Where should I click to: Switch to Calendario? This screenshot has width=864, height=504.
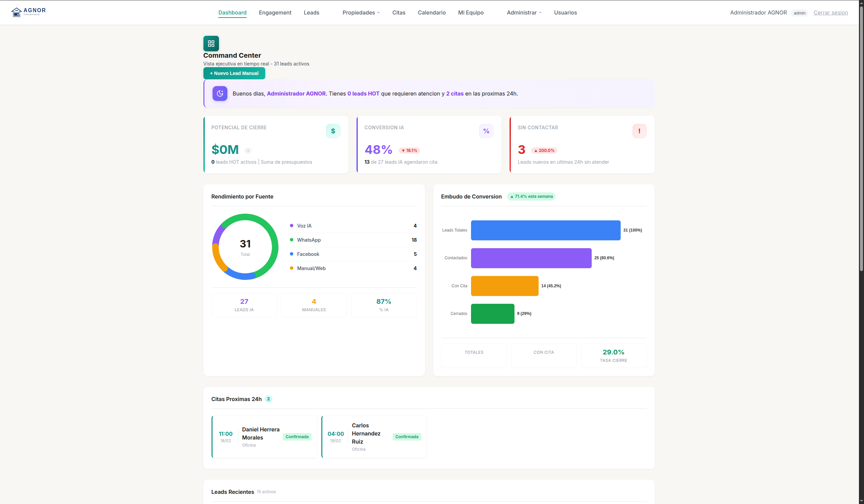431,13
